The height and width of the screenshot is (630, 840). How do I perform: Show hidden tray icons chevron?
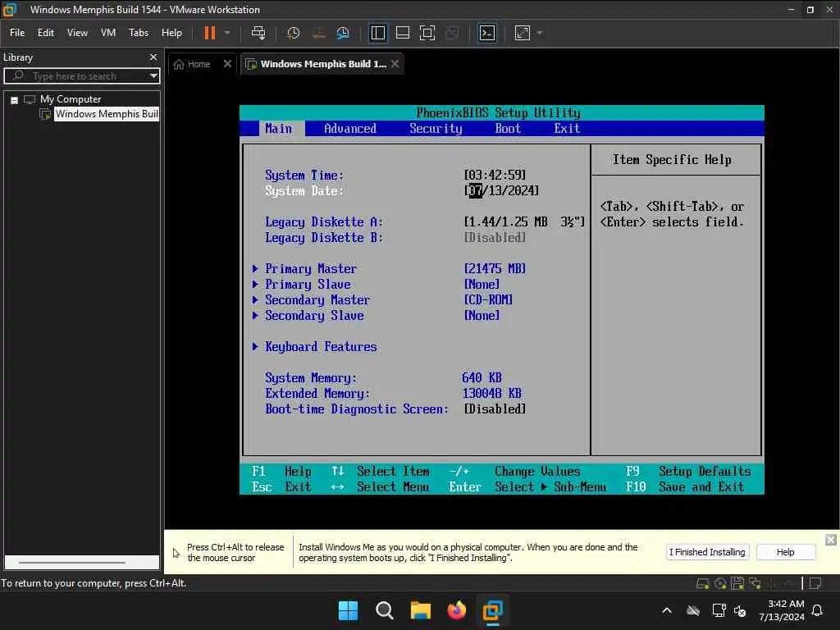pyautogui.click(x=666, y=610)
